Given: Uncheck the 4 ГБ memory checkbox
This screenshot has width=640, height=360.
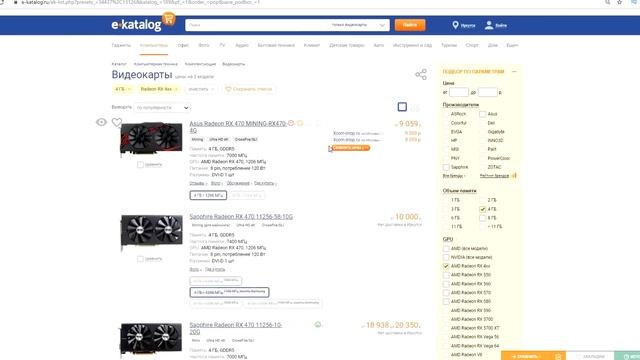Looking at the screenshot, I should pos(482,209).
